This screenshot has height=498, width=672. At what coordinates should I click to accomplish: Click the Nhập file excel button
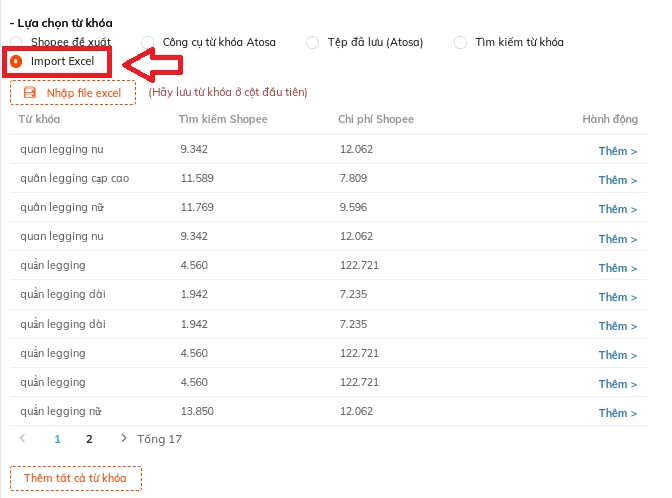[73, 93]
